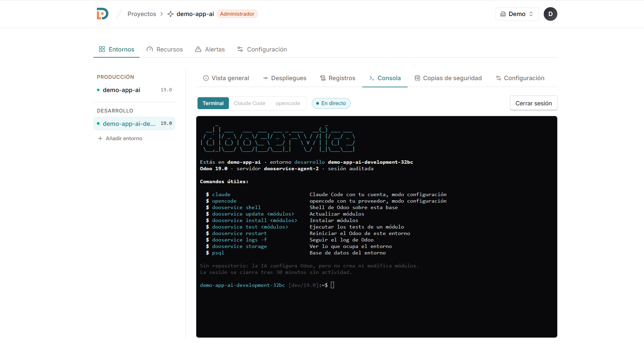644x352 pixels.
Task: Click the terminal 'opencode' command
Action: (x=224, y=201)
